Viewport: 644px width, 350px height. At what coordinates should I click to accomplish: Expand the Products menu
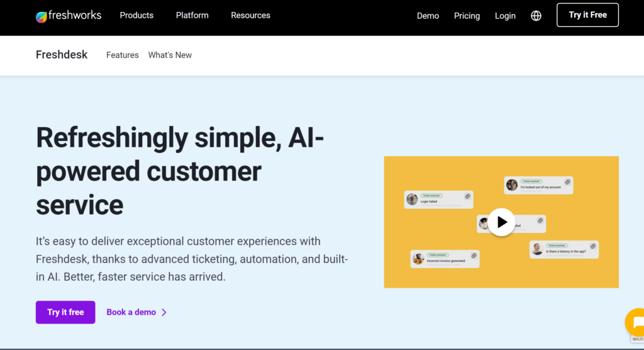tap(136, 15)
